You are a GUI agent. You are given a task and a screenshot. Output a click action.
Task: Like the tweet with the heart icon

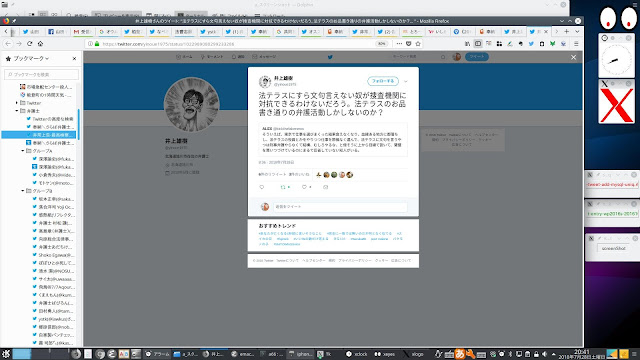pyautogui.click(x=304, y=187)
